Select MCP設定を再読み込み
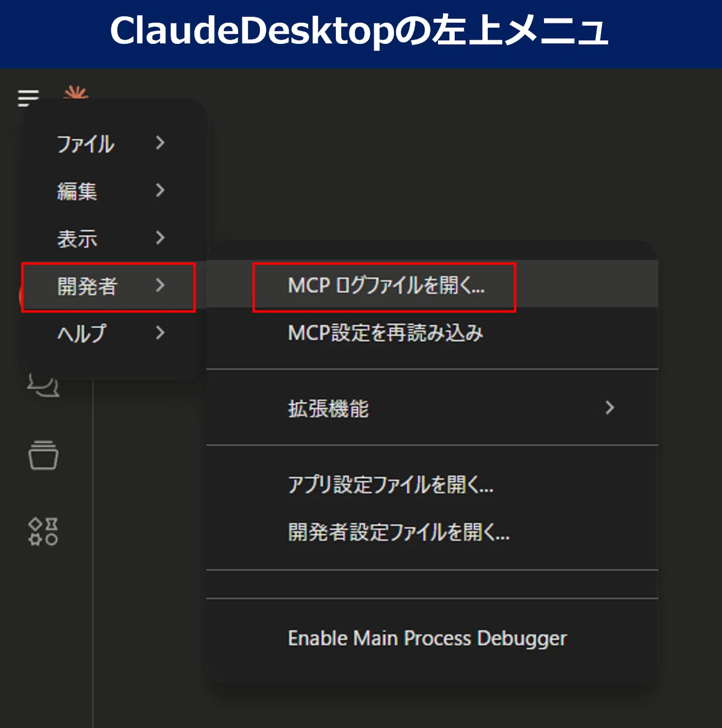This screenshot has height=728, width=722. 432,333
